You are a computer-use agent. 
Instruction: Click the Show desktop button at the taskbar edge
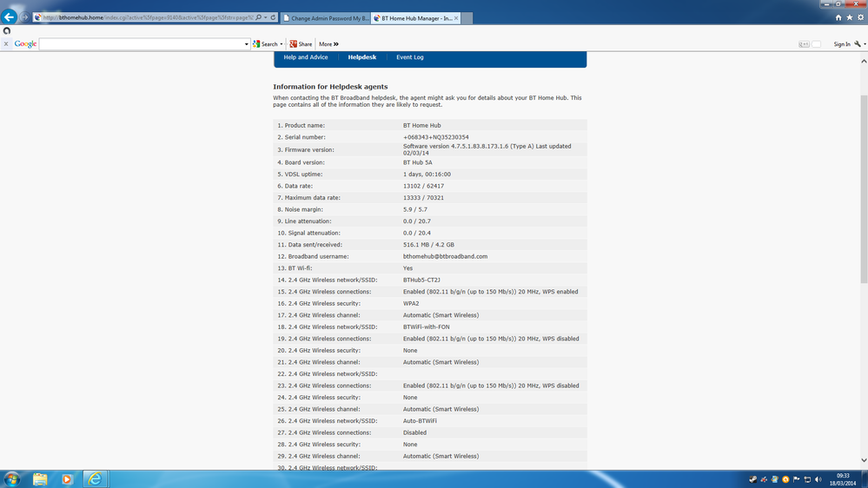pos(865,479)
